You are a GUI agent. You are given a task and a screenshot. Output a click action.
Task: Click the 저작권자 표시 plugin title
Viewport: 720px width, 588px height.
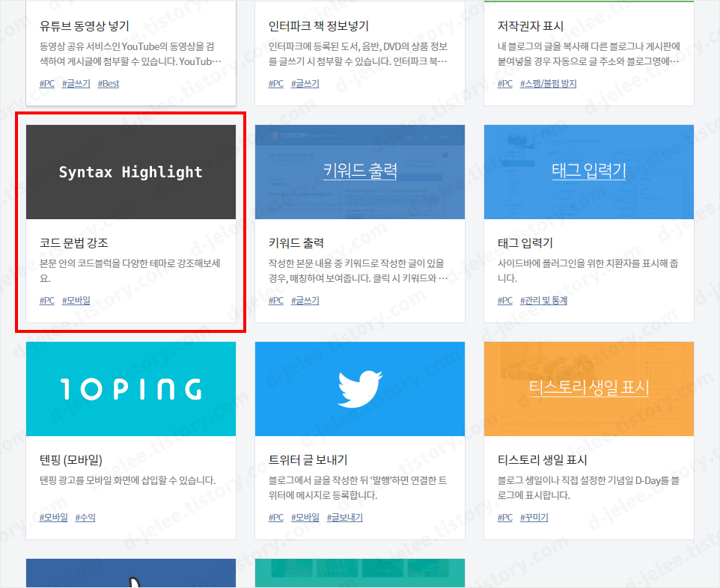click(529, 25)
